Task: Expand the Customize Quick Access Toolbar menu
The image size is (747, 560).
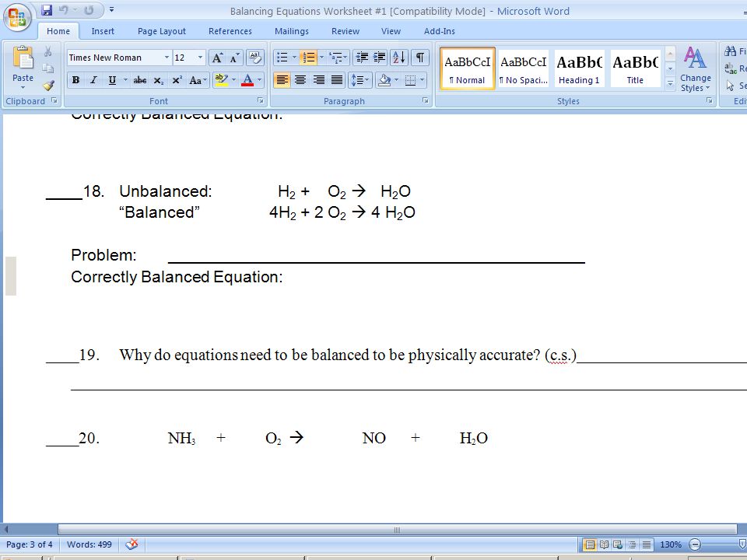Action: pos(111,9)
